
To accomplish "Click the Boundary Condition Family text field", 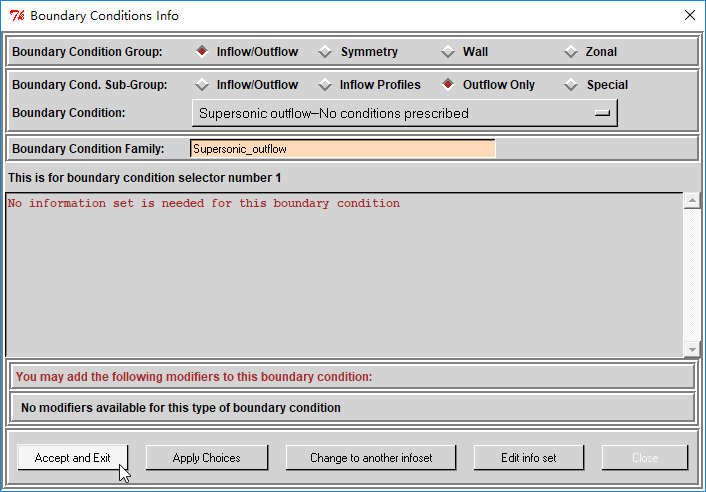I will point(342,149).
